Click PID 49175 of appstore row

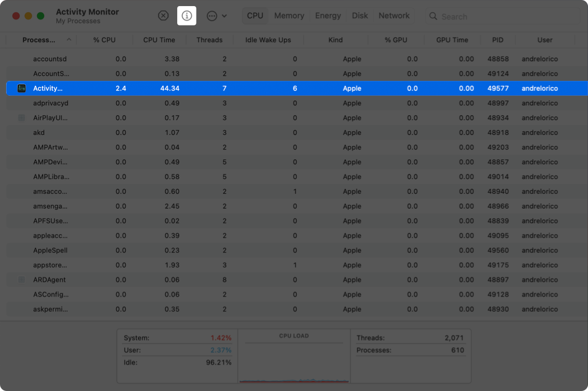point(498,265)
